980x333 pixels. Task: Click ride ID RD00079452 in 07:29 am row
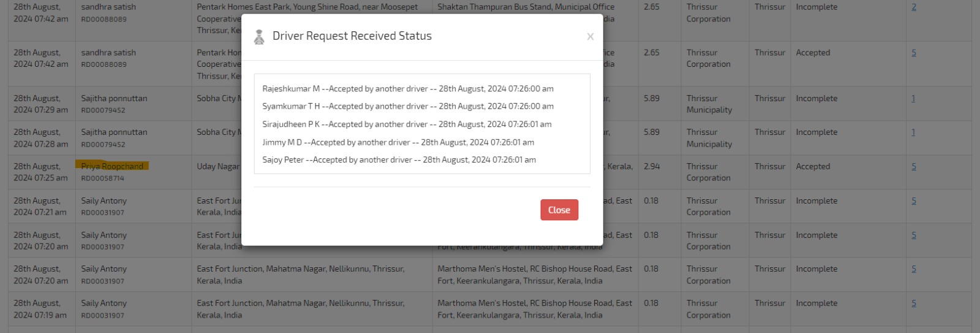(x=103, y=110)
